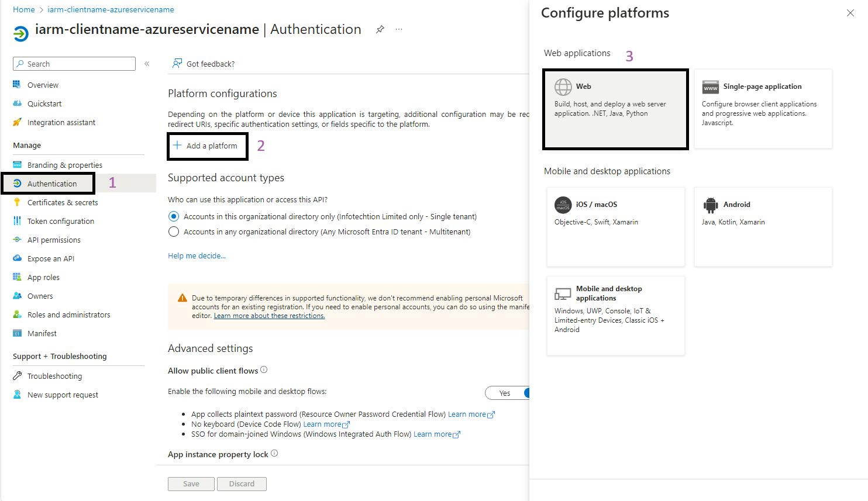Screen dimensions: 868x501
Task: Pick the iOS / macOS platform icon
Action: pos(563,205)
